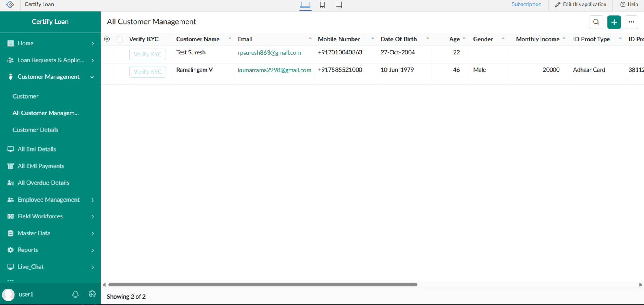Image resolution: width=644 pixels, height=305 pixels.
Task: Switch to tablet preview icon
Action: tap(339, 5)
